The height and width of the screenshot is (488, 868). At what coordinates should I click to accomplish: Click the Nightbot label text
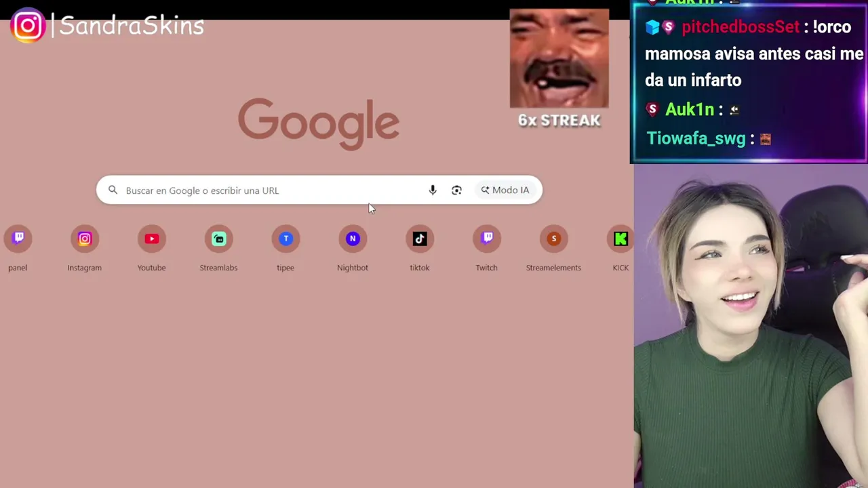(353, 268)
